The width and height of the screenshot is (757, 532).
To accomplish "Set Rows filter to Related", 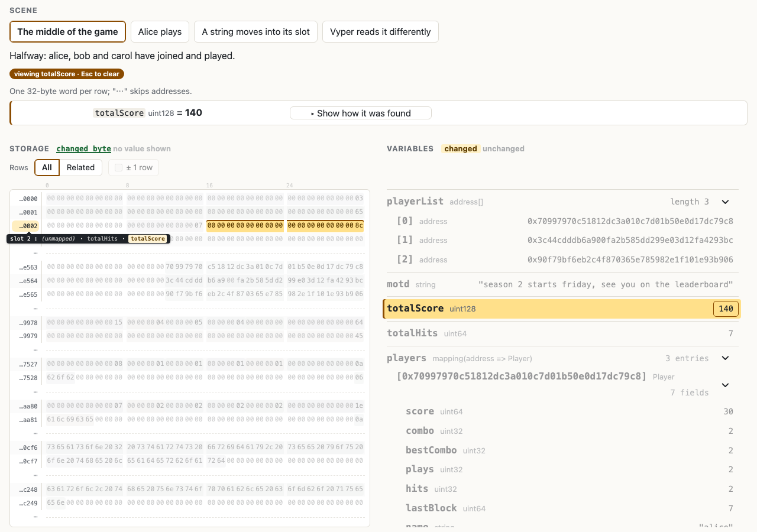I will 80,167.
